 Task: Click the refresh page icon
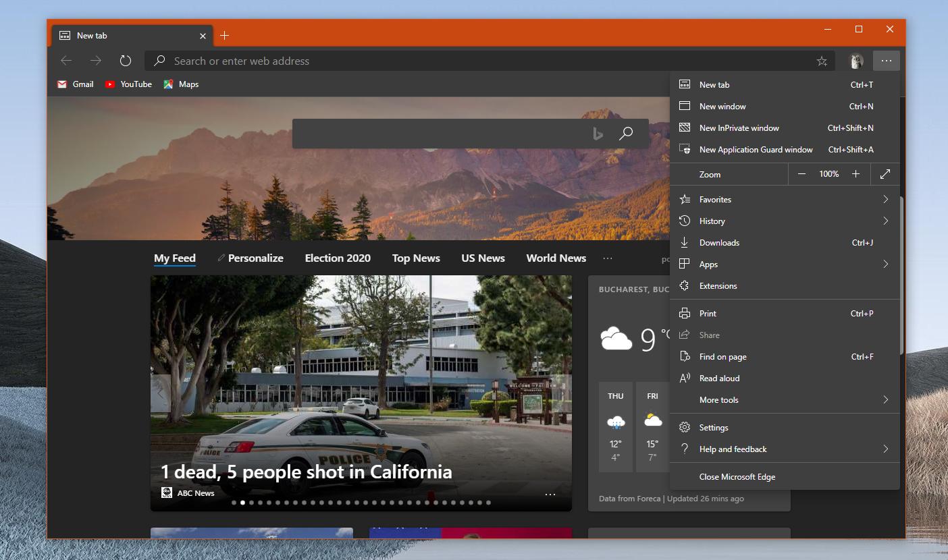tap(125, 61)
